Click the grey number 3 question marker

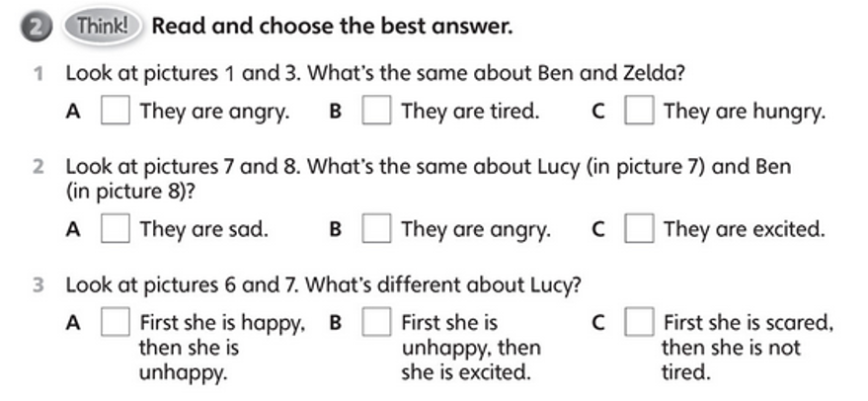[38, 285]
